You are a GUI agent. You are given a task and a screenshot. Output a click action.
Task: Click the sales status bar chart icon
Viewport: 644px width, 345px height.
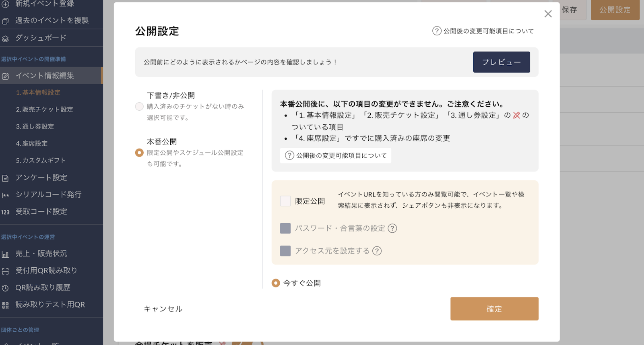click(x=5, y=254)
